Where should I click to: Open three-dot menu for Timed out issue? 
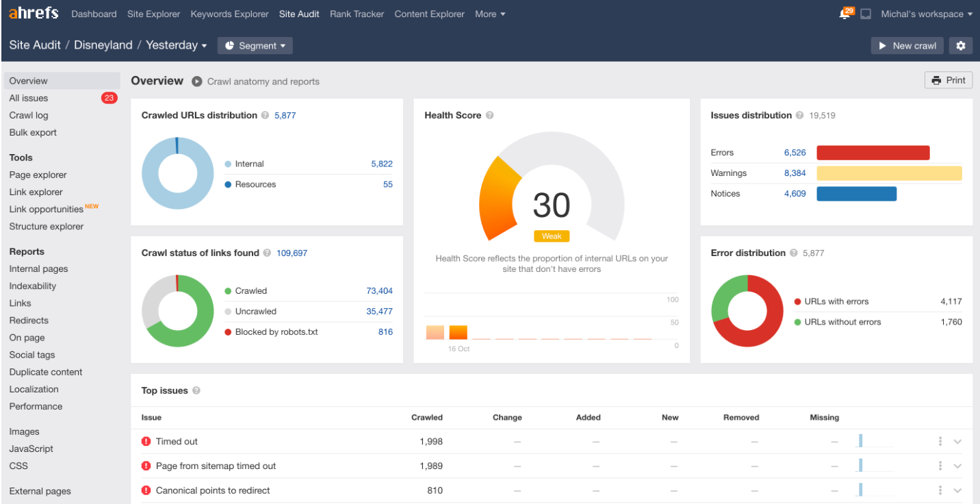940,442
